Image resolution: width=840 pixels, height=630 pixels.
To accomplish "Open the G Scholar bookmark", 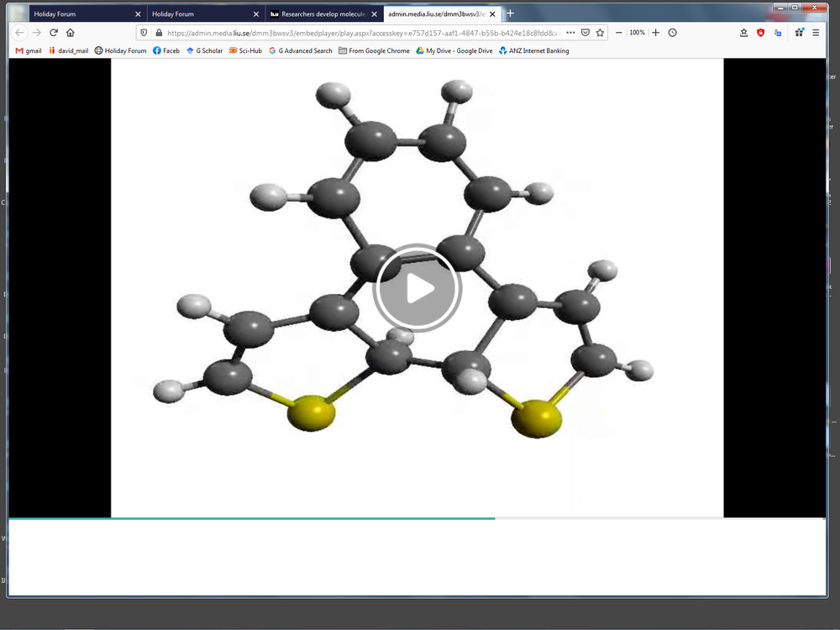I will [204, 50].
